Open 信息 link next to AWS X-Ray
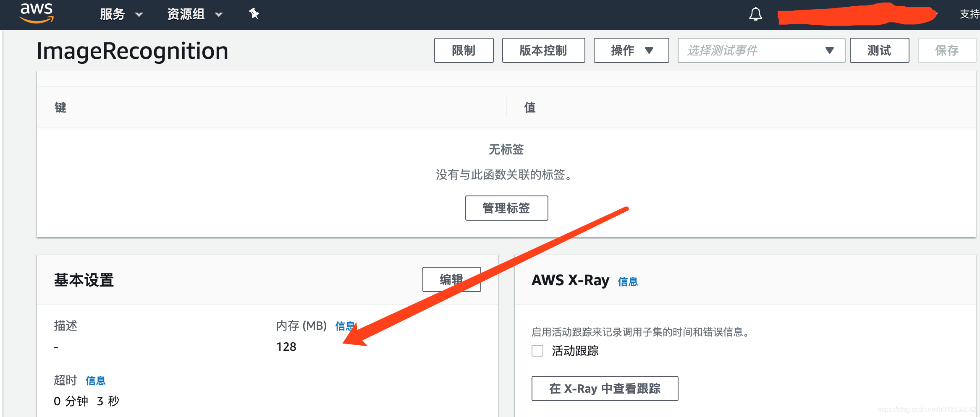This screenshot has height=417, width=980. 628,281
